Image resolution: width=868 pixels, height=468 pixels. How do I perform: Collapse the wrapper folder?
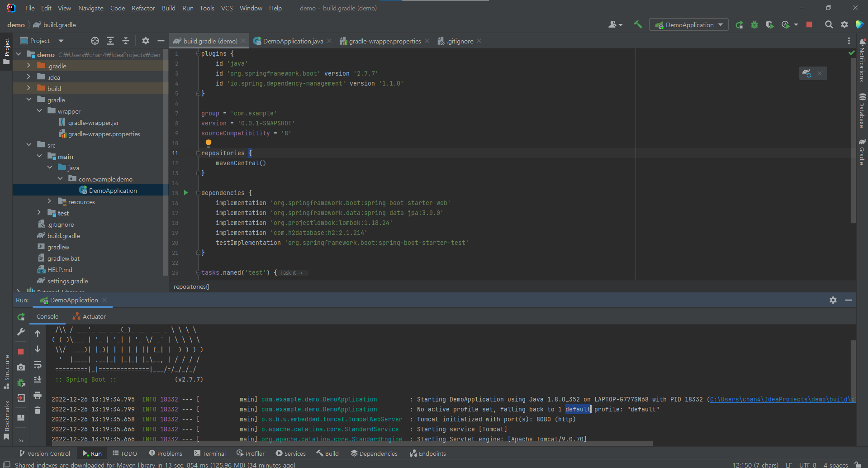(x=39, y=111)
